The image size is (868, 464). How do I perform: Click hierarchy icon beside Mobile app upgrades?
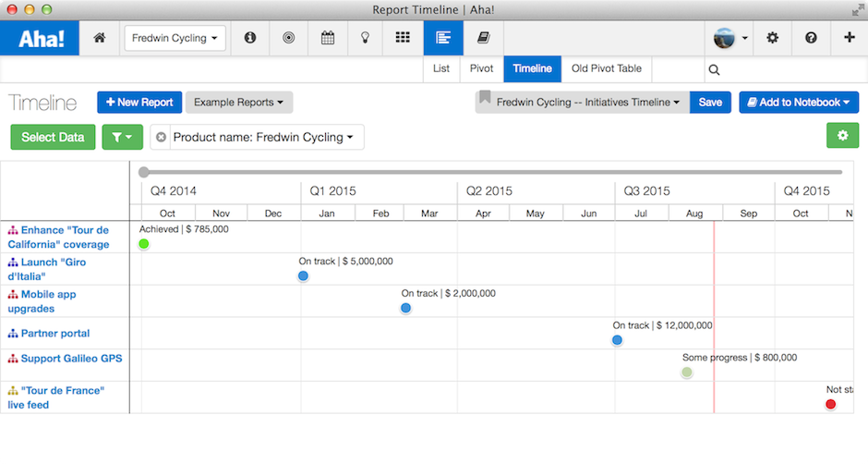tap(13, 294)
